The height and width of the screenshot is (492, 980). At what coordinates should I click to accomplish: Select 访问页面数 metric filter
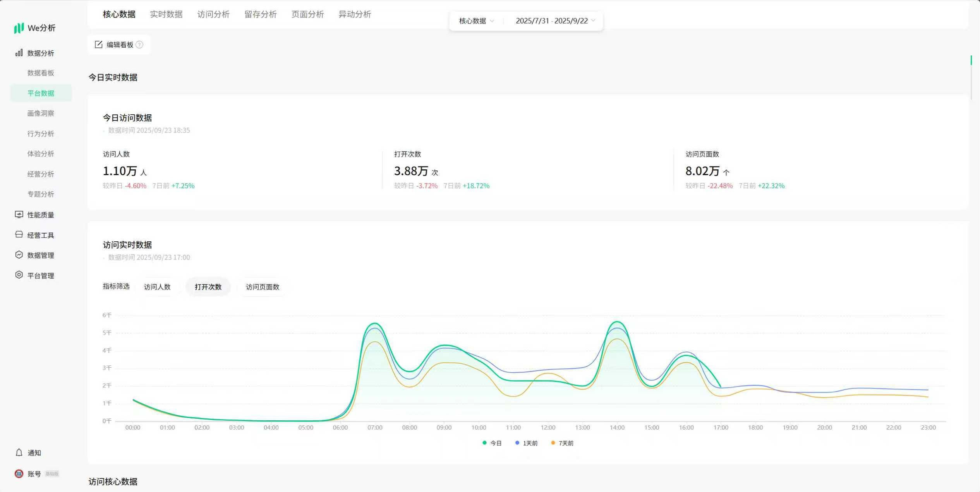(x=262, y=287)
